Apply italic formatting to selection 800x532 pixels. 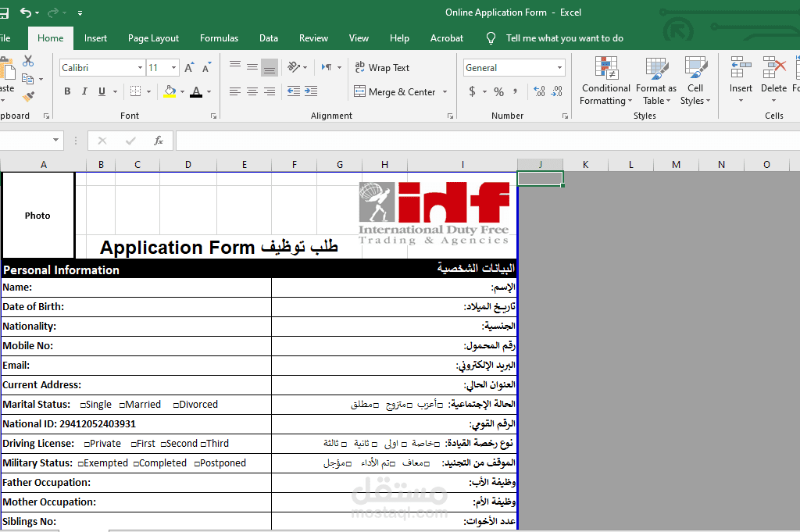click(84, 91)
